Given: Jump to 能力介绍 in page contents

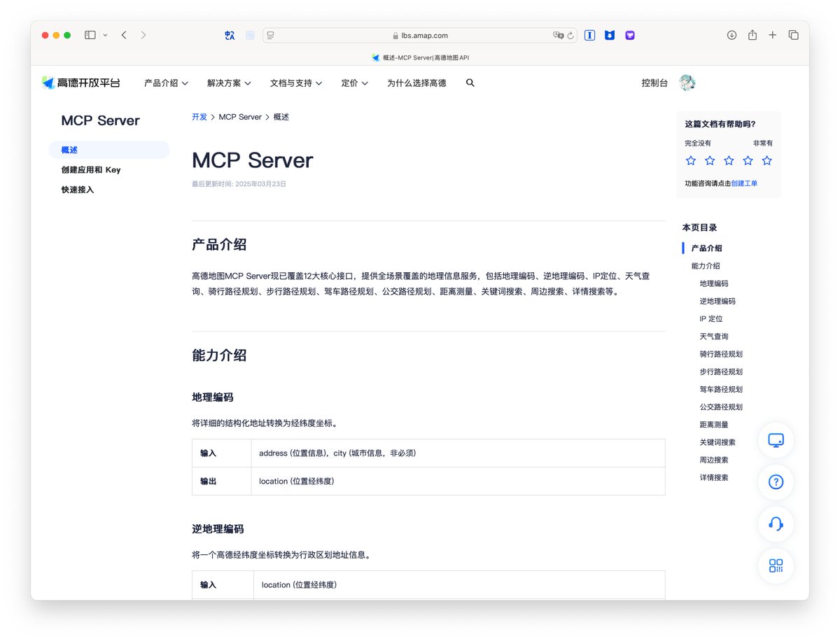Looking at the screenshot, I should 706,266.
